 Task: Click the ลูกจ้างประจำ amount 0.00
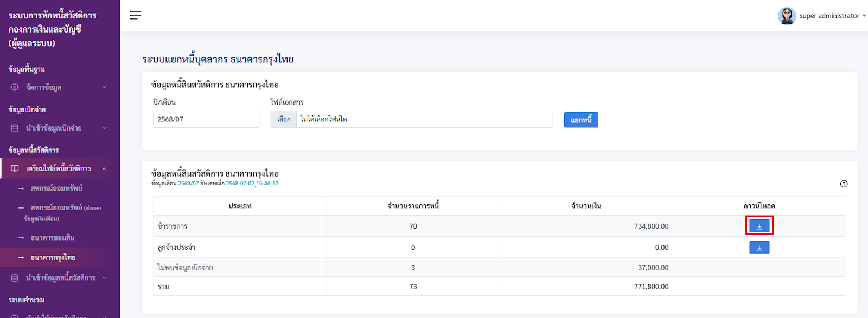coord(662,247)
